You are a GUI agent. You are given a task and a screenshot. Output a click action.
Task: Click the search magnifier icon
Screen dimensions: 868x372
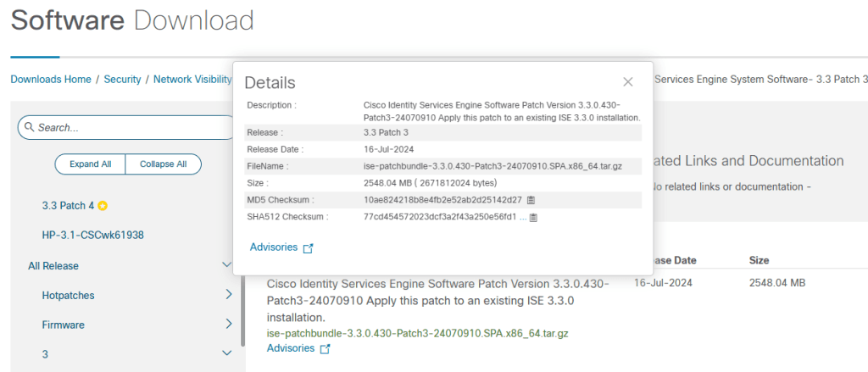click(29, 127)
